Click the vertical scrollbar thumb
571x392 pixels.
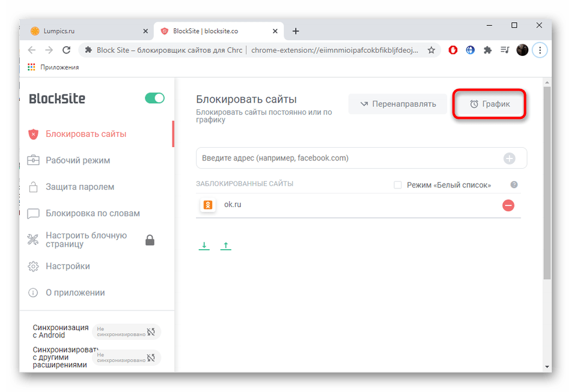click(x=547, y=183)
